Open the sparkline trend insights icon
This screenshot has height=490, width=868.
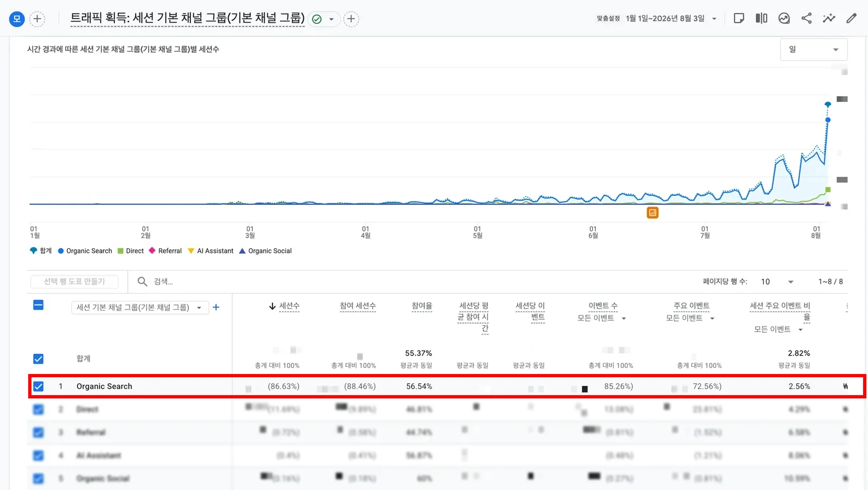(x=829, y=18)
